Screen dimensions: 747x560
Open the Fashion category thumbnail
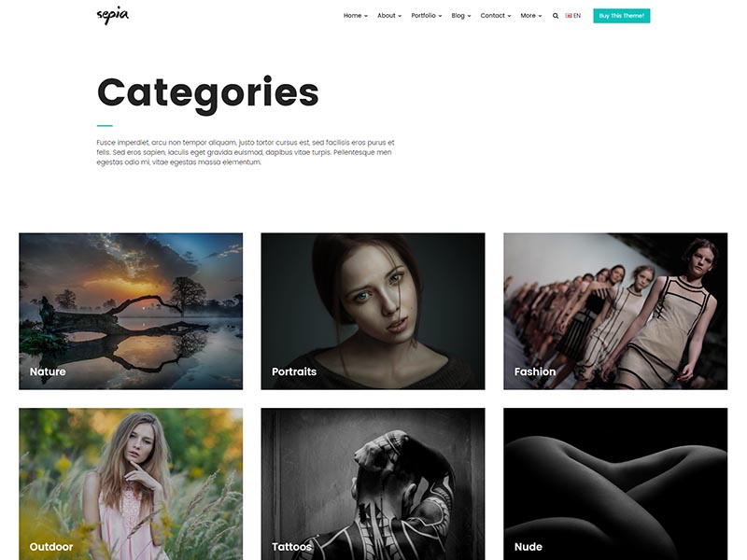(615, 311)
